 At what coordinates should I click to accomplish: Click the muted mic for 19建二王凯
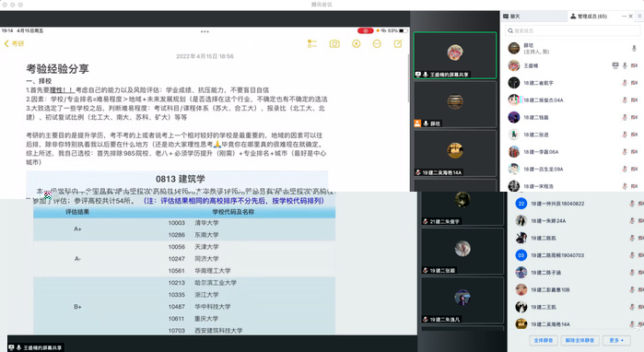[x=632, y=307]
